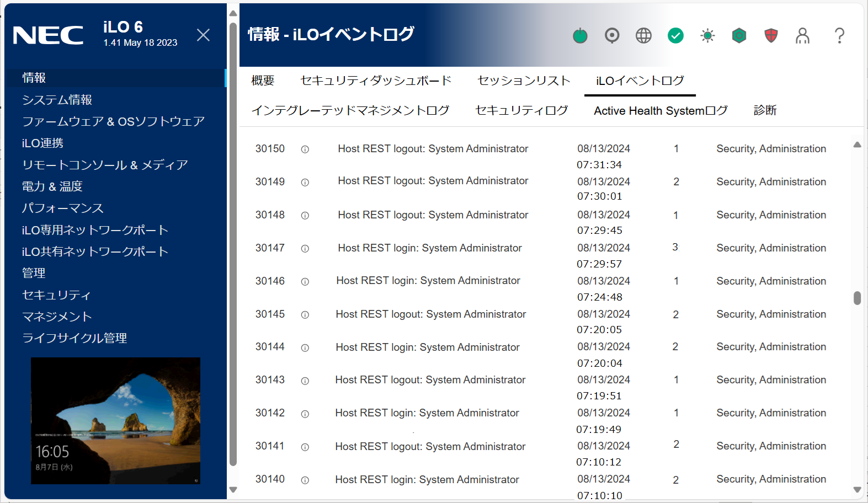Click info icon for event 30140
Screen dimensions: 868x503
tap(305, 480)
